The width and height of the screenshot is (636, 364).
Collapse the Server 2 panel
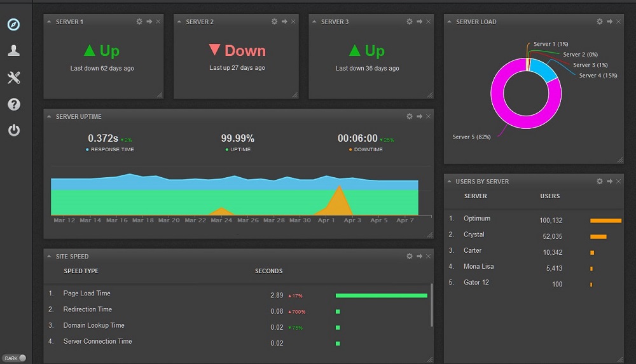click(180, 22)
